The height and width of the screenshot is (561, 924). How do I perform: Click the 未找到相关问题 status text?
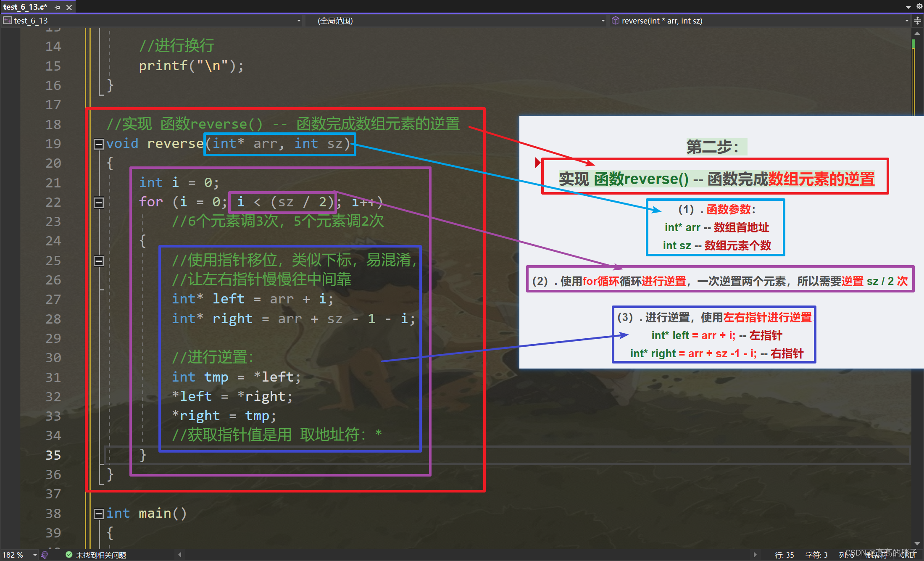(x=101, y=555)
